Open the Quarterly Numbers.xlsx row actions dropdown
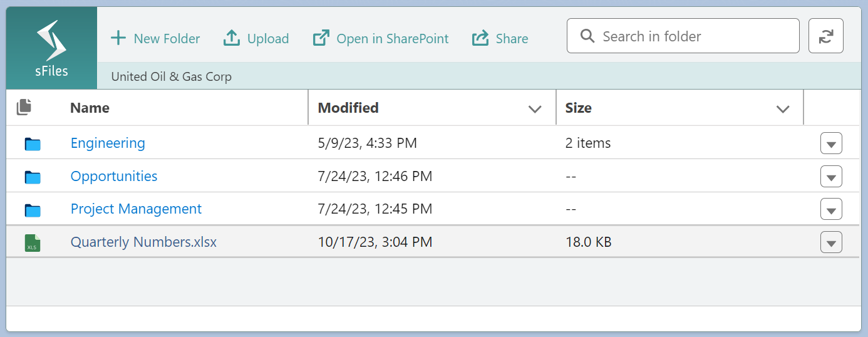The width and height of the screenshot is (868, 337). (x=831, y=242)
